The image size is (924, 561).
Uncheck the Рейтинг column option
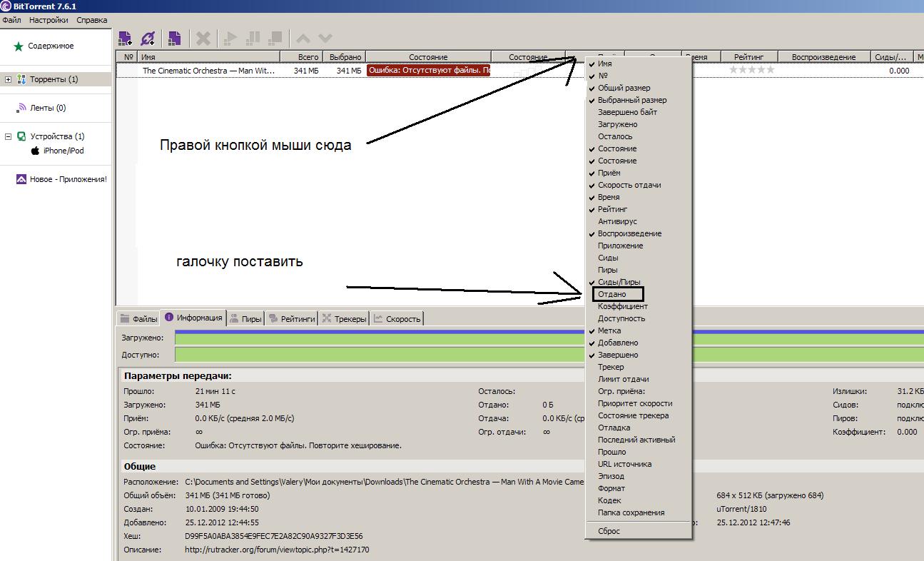click(612, 209)
